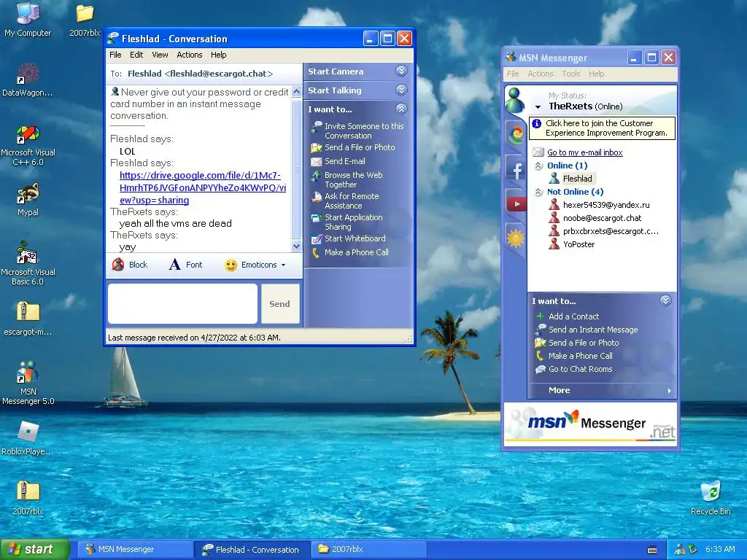Collapse the conversation I want to... section
The image size is (747, 560).
tap(402, 109)
